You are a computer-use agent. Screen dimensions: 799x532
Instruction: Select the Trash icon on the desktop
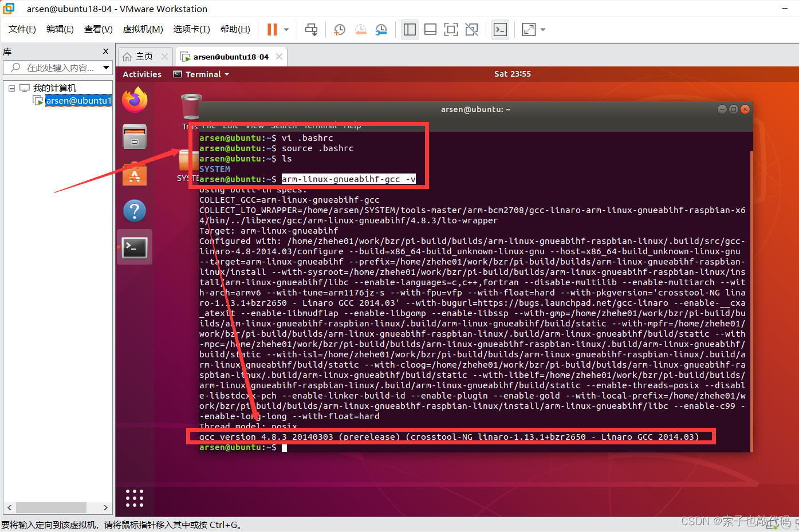click(191, 107)
